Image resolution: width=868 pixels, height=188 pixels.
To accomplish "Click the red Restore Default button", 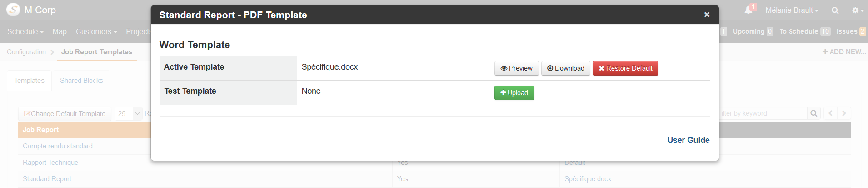I will tap(625, 68).
